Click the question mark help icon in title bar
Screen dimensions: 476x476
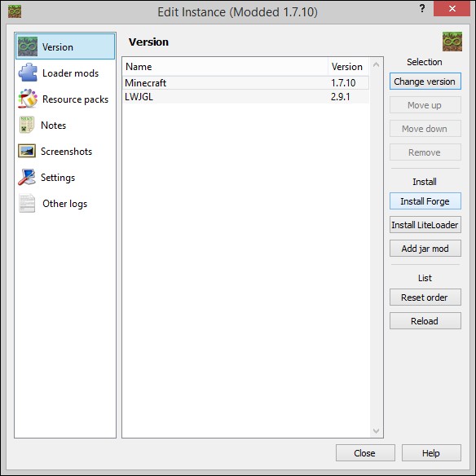click(x=422, y=8)
